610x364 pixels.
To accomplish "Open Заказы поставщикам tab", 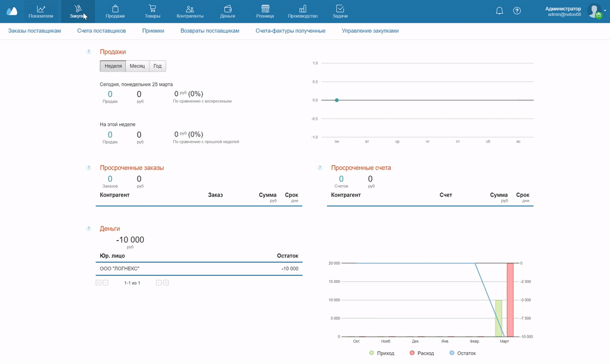I will pos(35,30).
